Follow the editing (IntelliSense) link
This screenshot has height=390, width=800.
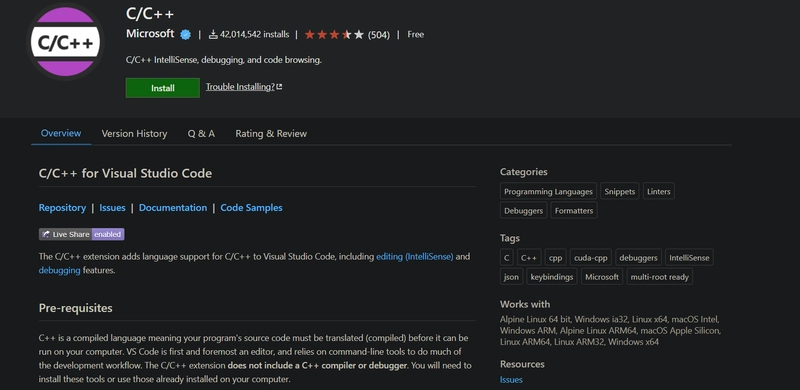(414, 257)
